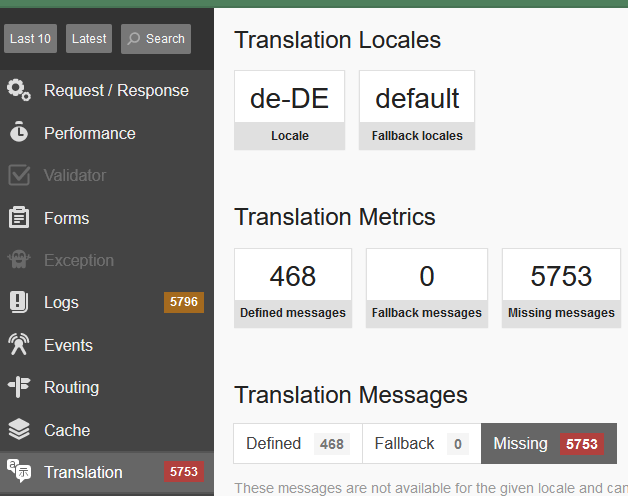Select the Translation panel entry
The height and width of the screenshot is (496, 628).
click(x=107, y=472)
